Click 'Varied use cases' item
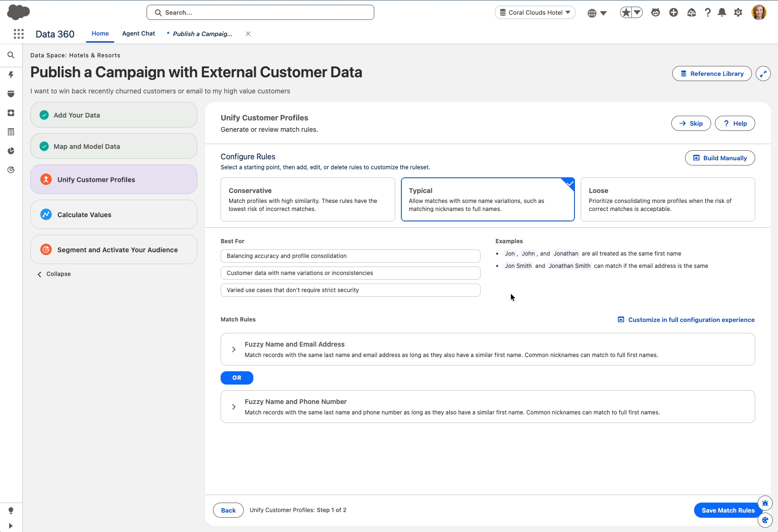The width and height of the screenshot is (778, 532). (x=351, y=290)
